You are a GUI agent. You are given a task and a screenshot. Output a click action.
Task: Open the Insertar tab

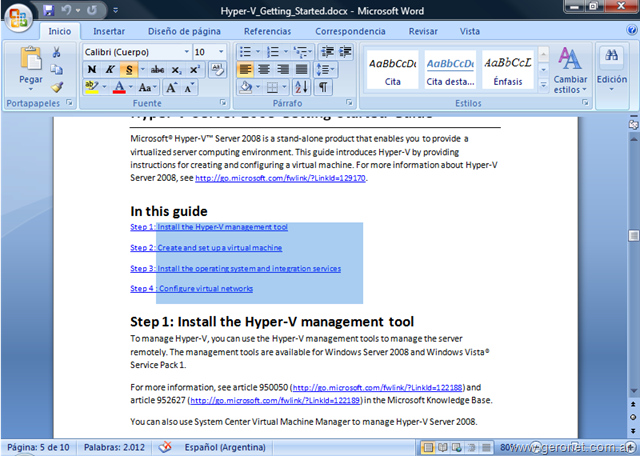click(x=109, y=31)
